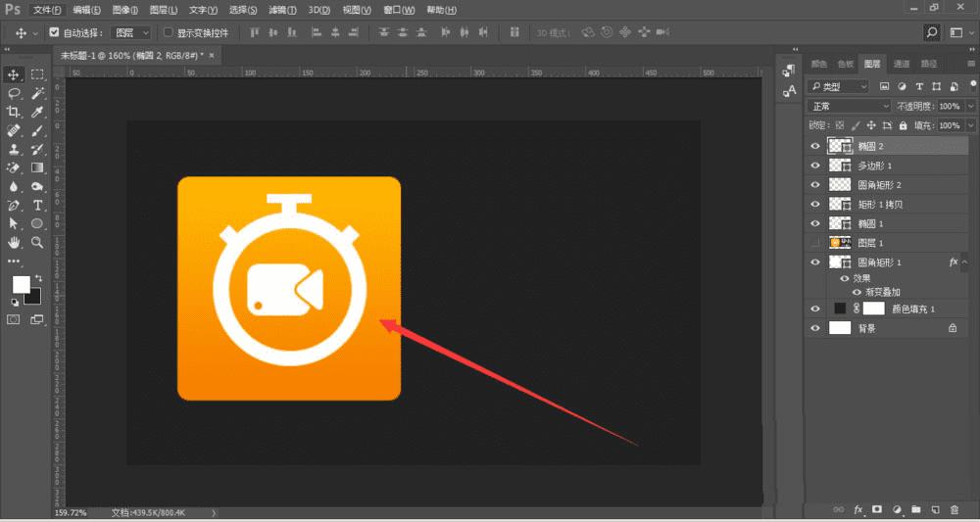
Task: Open the Move tool preset picker arrow
Action: coord(35,33)
